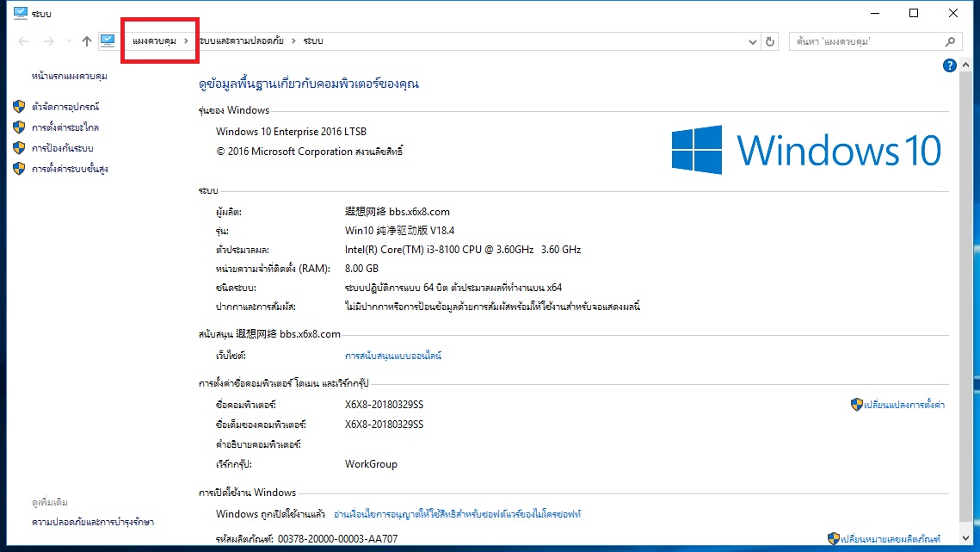Open การตั้งค่าระยะไกล settings link
This screenshot has width=980, height=552.
(x=65, y=127)
